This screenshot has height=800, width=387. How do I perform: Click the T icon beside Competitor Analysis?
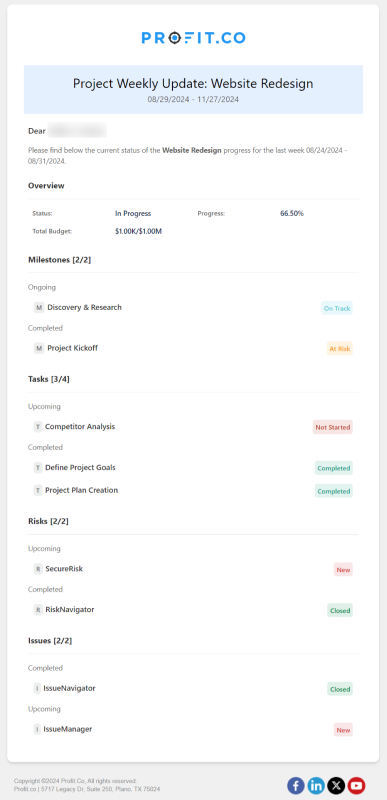pyautogui.click(x=38, y=427)
